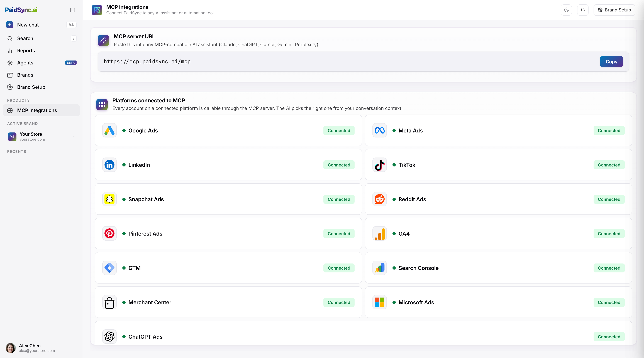Open the Search menu item
This screenshot has width=644, height=358.
pyautogui.click(x=41, y=38)
